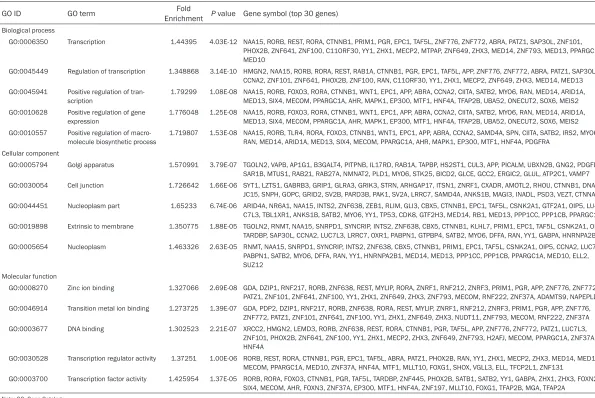Select the Nucleoplasm part term

pyautogui.click(x=93, y=206)
